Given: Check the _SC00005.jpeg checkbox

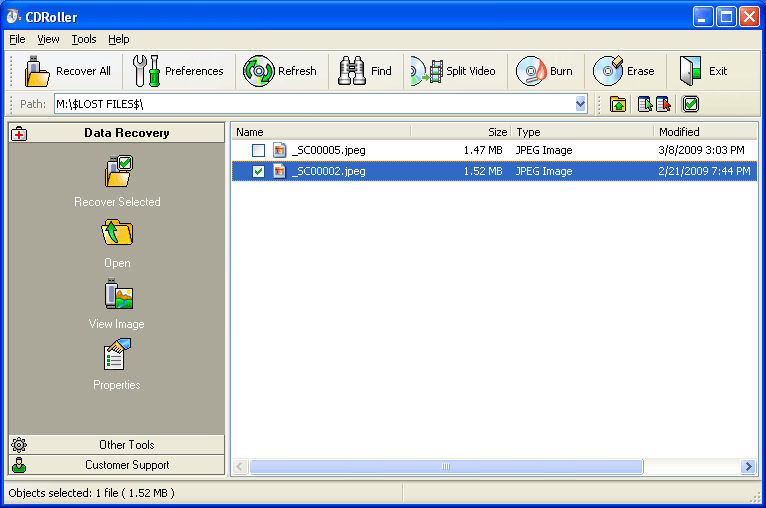Looking at the screenshot, I should [x=258, y=150].
